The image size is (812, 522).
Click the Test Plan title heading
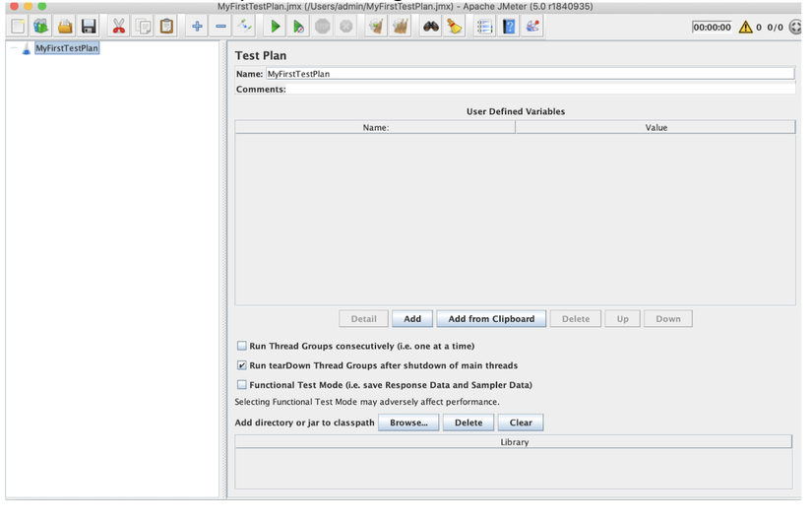261,55
